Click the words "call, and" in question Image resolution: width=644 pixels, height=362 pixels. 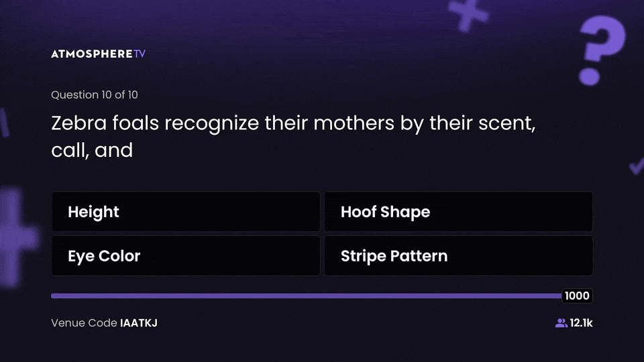point(92,150)
